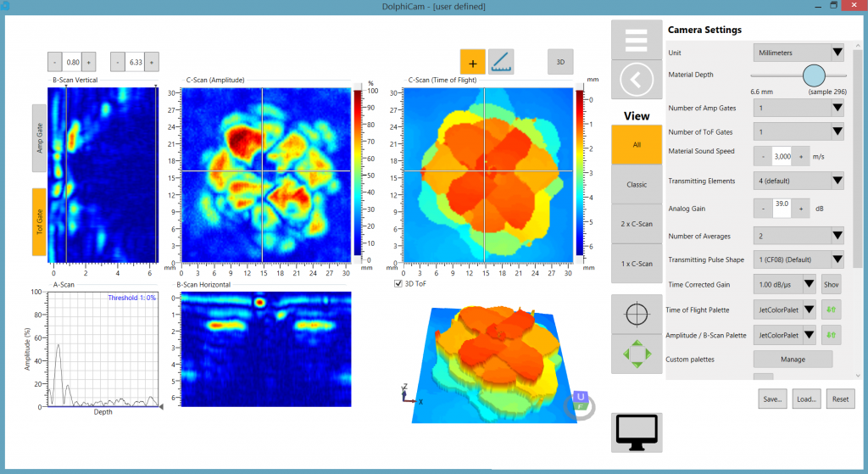Image resolution: width=868 pixels, height=474 pixels.
Task: Open the monitor display icon
Action: [637, 432]
